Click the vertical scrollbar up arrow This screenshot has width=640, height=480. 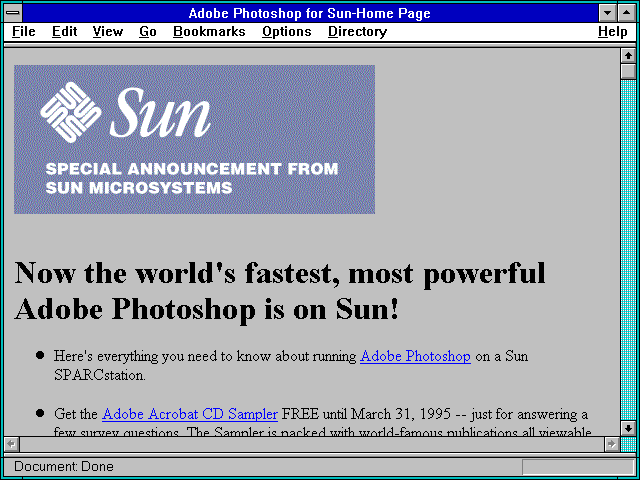click(x=628, y=56)
